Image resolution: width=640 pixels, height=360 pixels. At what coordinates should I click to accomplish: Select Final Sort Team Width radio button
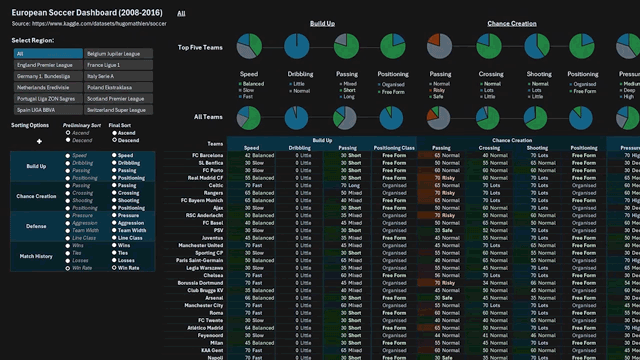point(114,230)
